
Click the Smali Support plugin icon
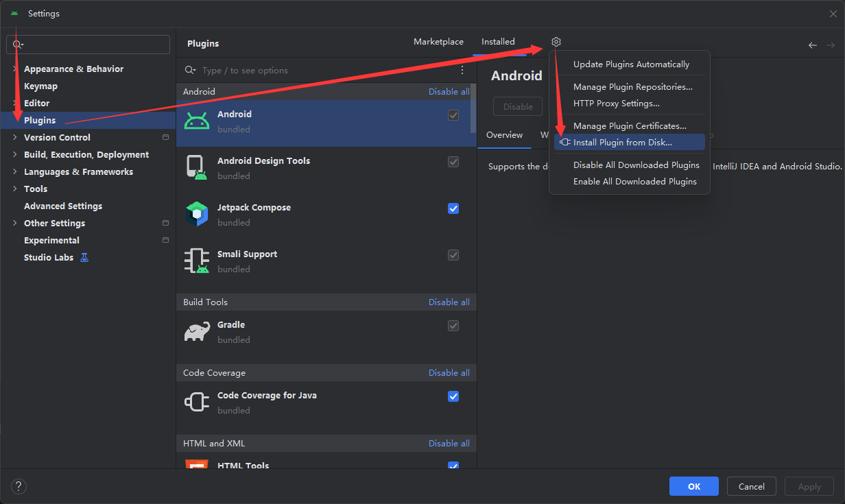[x=197, y=261]
